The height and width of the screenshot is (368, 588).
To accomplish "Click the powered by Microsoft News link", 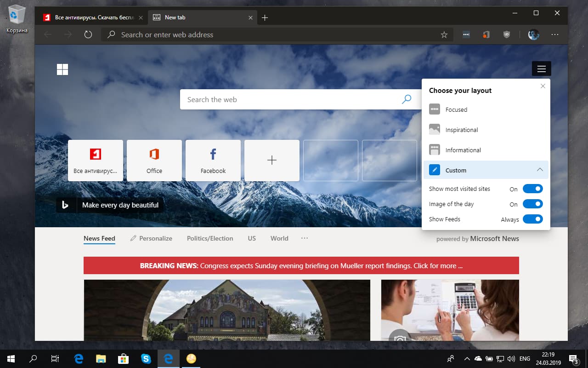I will pos(478,239).
